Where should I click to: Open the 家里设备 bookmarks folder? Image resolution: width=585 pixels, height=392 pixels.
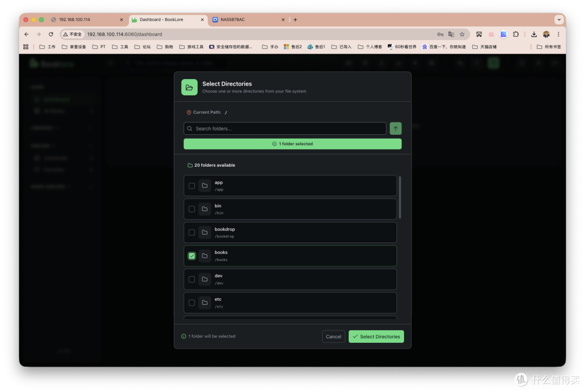(x=74, y=47)
